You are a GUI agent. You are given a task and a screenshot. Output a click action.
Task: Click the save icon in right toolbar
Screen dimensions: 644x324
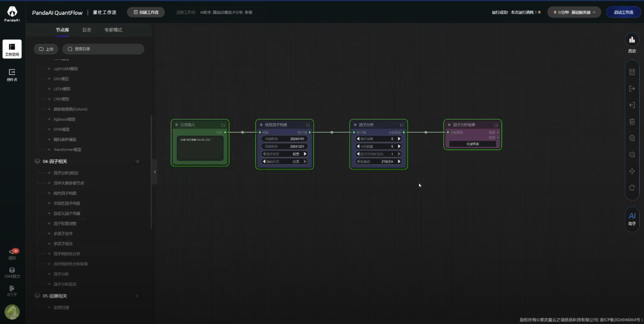(x=632, y=72)
